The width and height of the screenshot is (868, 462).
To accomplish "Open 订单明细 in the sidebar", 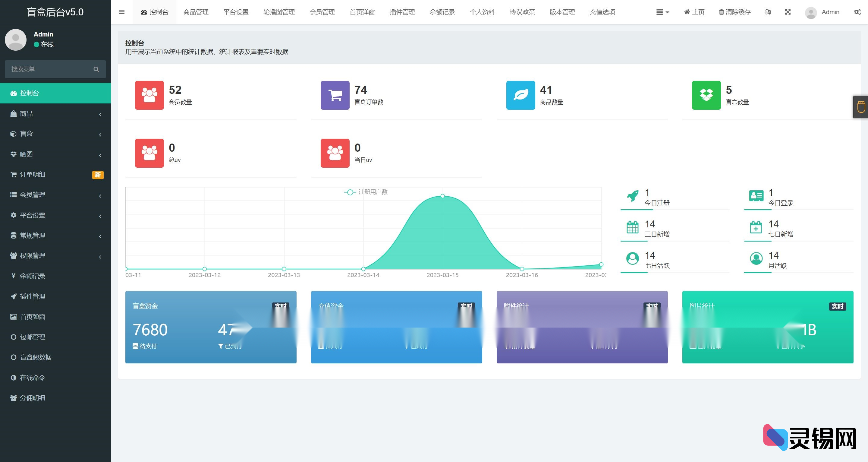I will tap(33, 175).
